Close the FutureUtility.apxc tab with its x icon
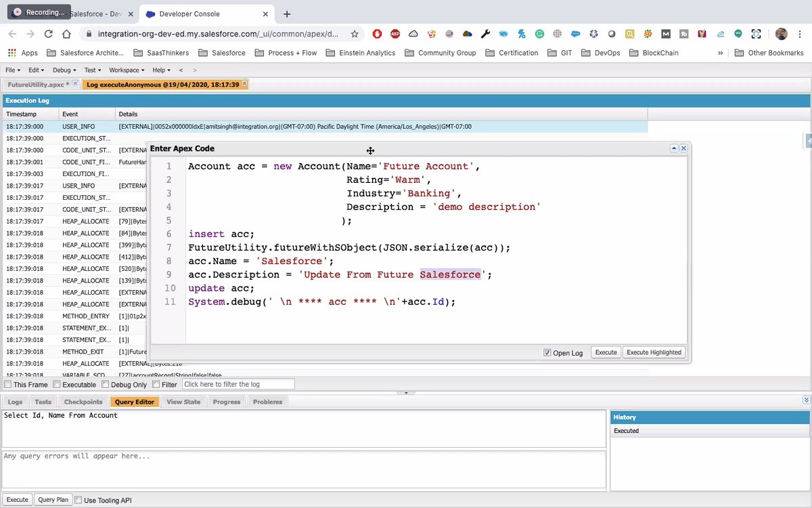The width and height of the screenshot is (812, 508). (75, 84)
